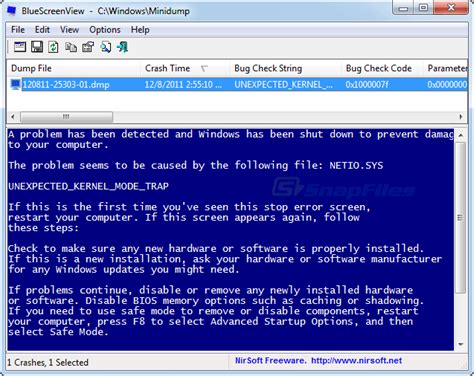
Task: Click the 0x0000000 parameter cell
Action: [x=447, y=85]
